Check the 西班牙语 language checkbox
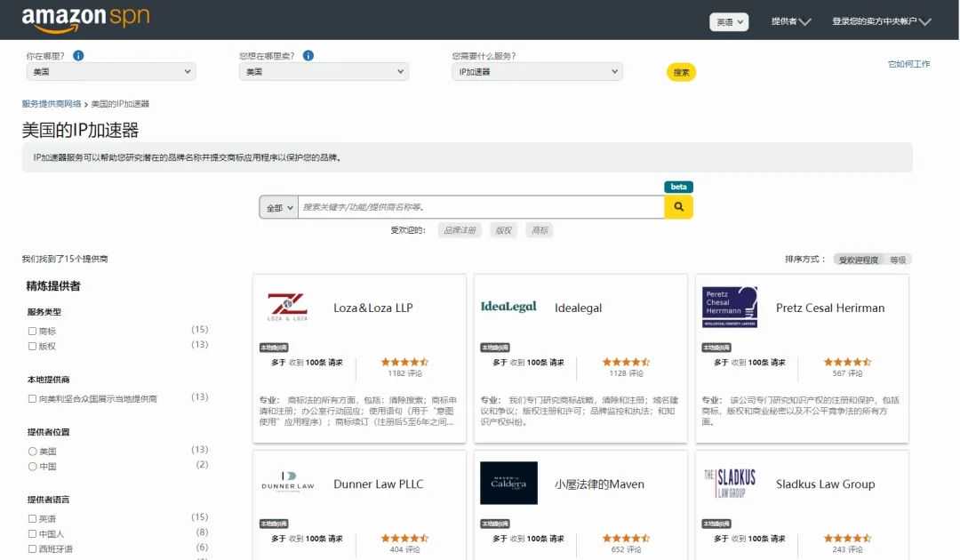 click(x=33, y=549)
